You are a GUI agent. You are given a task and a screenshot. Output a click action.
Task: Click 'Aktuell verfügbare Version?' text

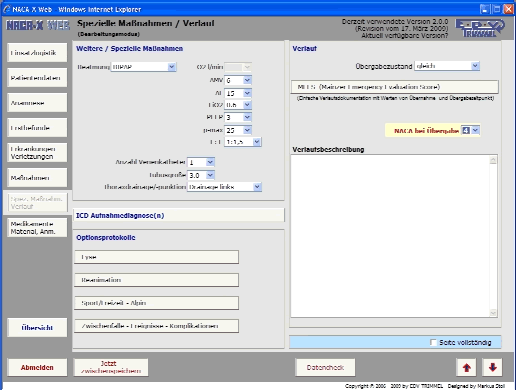(404, 35)
